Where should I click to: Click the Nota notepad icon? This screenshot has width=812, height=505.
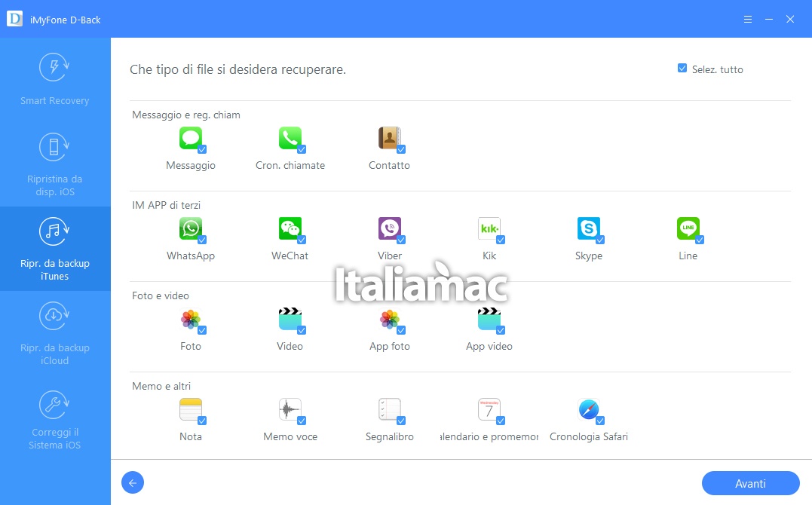tap(191, 409)
